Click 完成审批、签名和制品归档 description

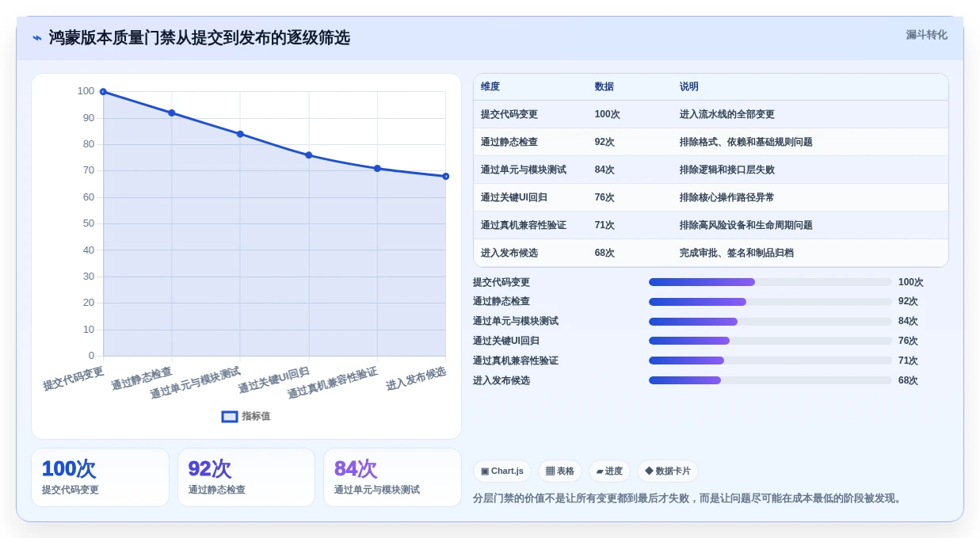(x=737, y=253)
